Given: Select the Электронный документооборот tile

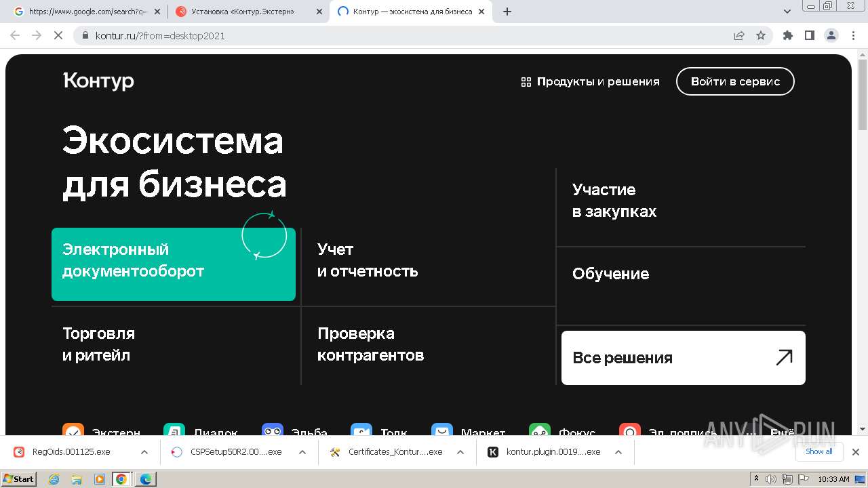Looking at the screenshot, I should (174, 264).
